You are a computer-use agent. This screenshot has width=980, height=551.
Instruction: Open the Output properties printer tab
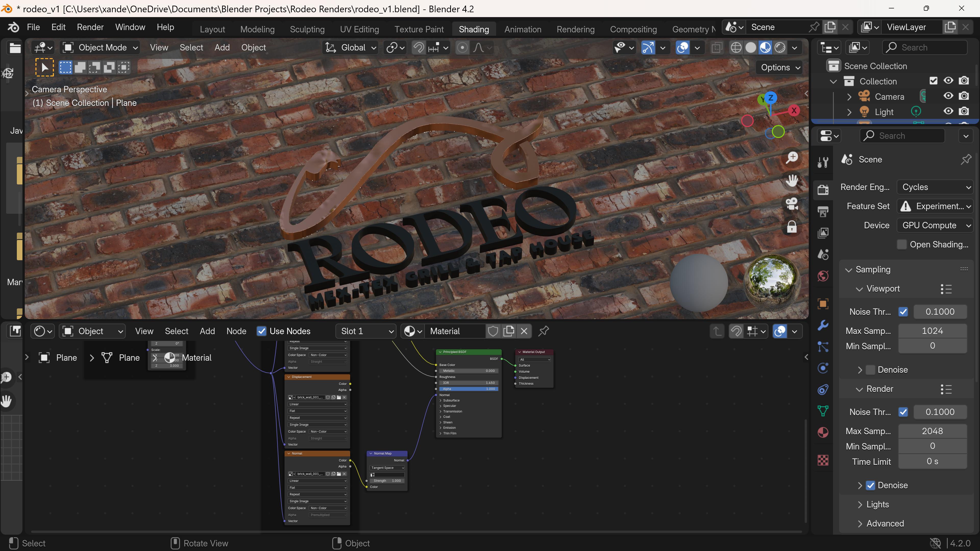pyautogui.click(x=823, y=211)
